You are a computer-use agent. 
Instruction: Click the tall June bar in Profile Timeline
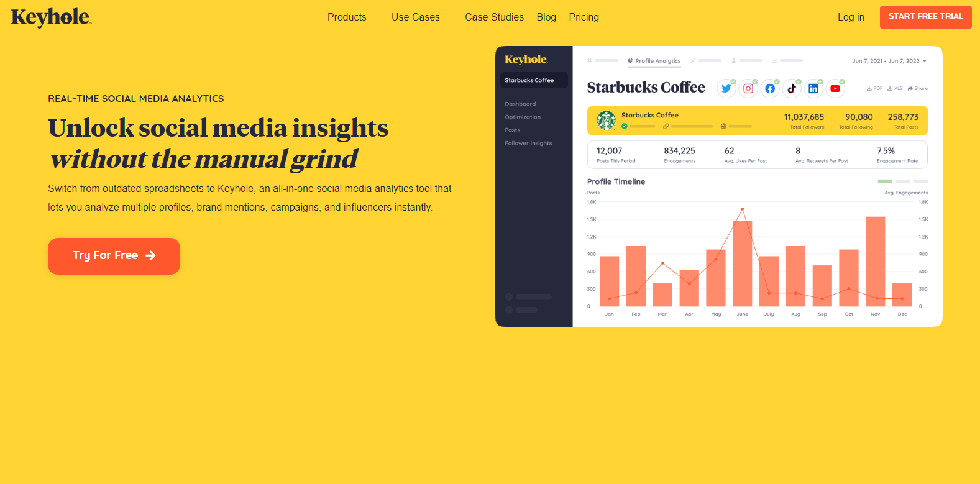(742, 263)
